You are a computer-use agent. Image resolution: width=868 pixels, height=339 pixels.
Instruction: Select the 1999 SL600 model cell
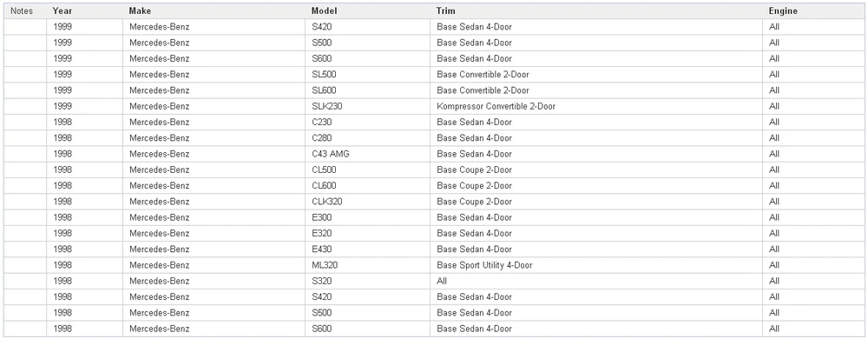tap(367, 90)
